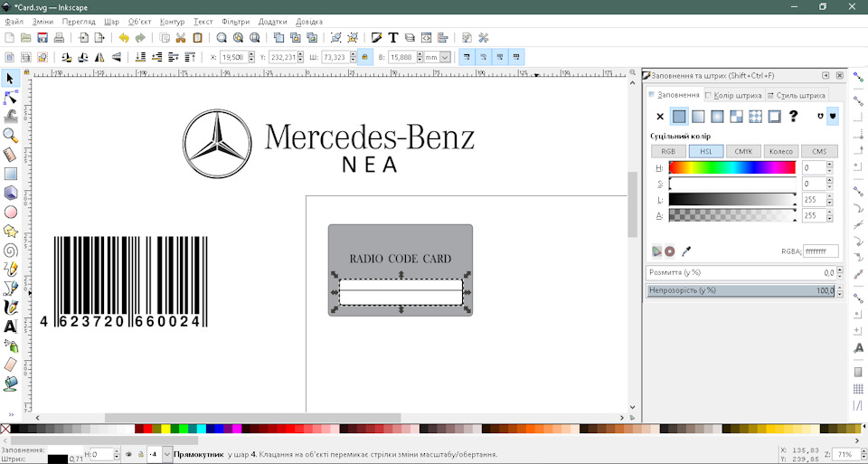The height and width of the screenshot is (464, 868).
Task: Open Inkscape preferences icon
Action: tap(483, 38)
